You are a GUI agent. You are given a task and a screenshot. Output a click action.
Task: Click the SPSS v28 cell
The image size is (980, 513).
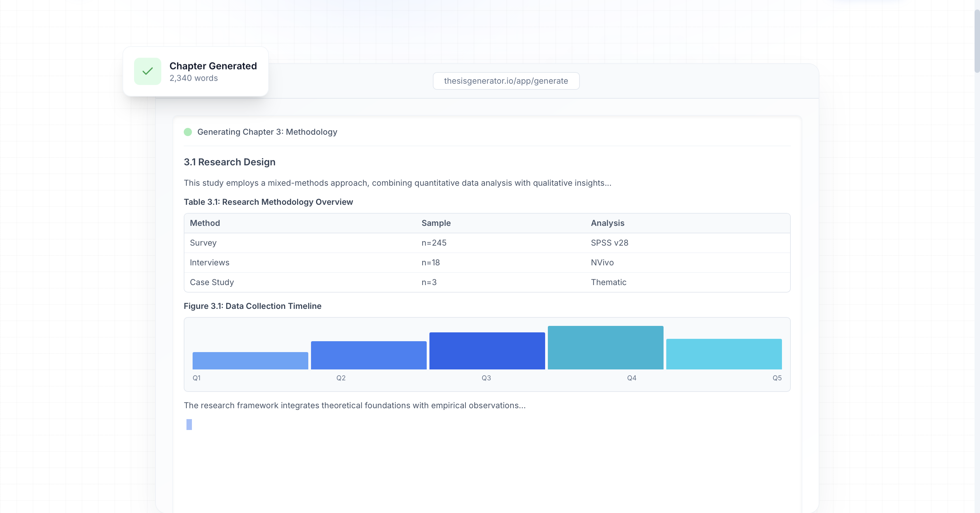point(609,243)
